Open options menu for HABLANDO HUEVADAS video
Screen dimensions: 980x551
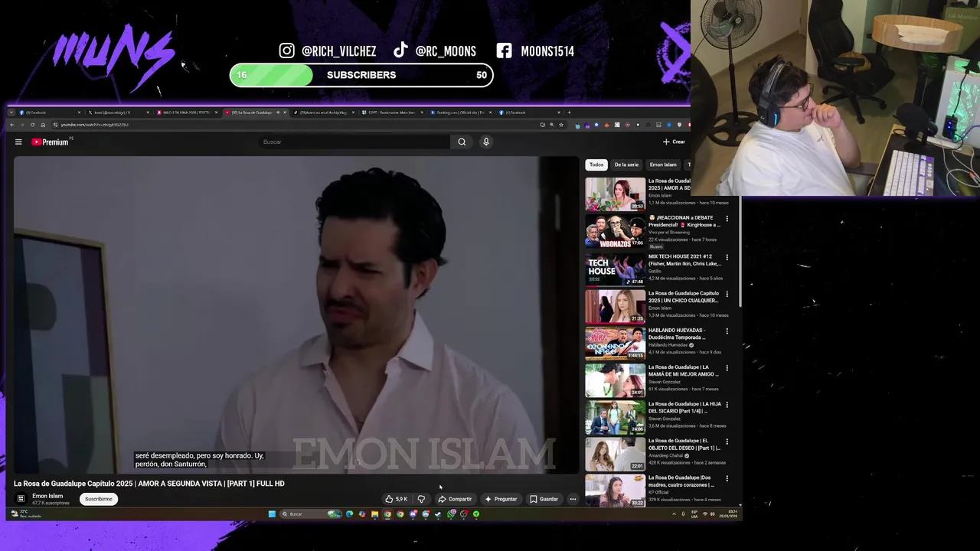click(x=727, y=331)
